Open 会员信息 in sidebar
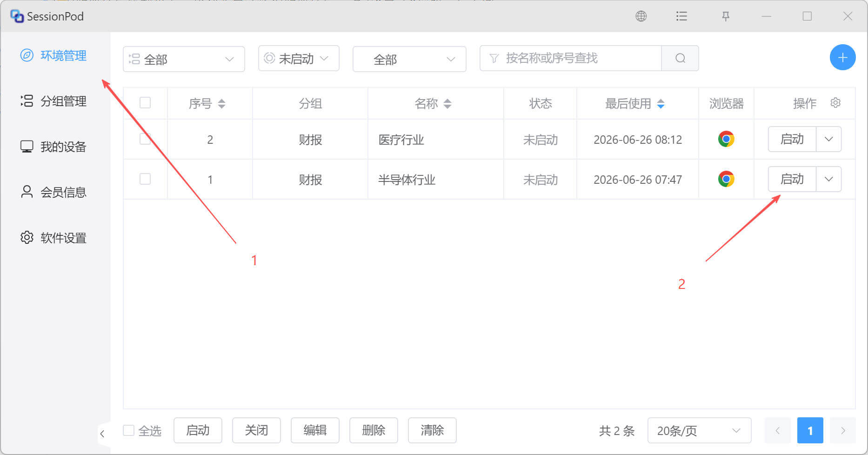 [54, 192]
